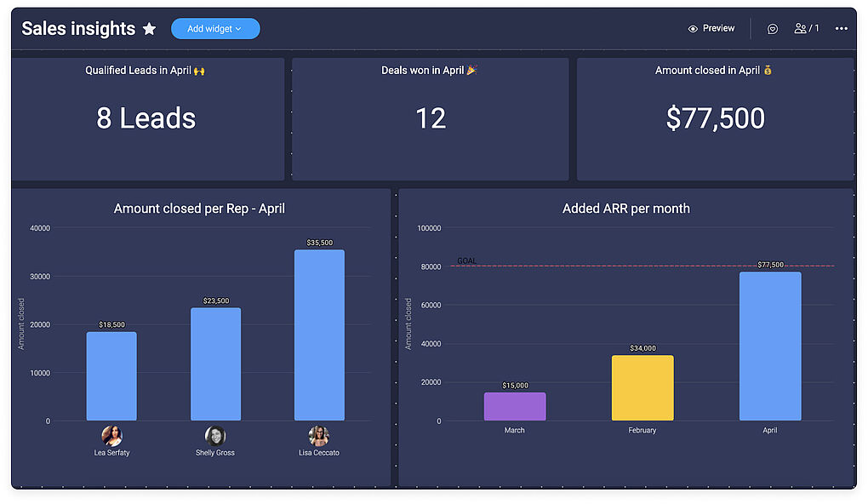Click Lisa Ceccato's avatar image
Image resolution: width=868 pixels, height=504 pixels.
point(319,436)
